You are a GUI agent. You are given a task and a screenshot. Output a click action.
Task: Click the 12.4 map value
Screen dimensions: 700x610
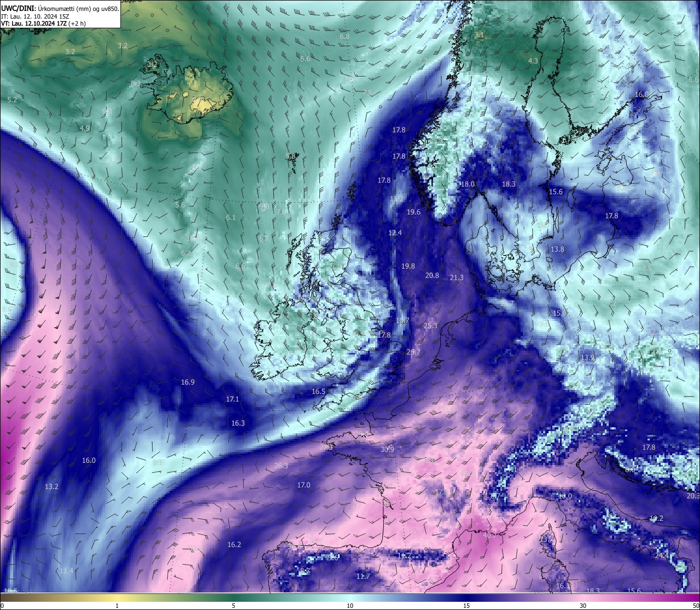395,233
